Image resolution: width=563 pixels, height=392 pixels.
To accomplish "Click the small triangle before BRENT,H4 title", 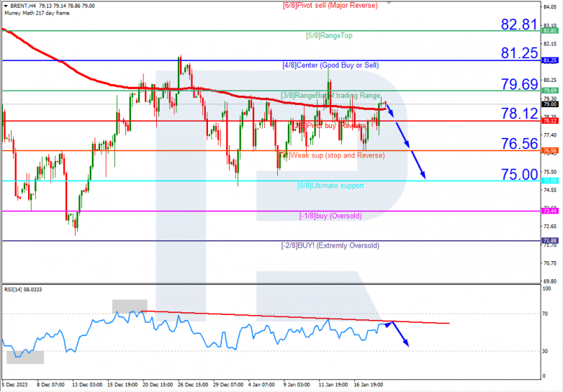I will click(5, 6).
